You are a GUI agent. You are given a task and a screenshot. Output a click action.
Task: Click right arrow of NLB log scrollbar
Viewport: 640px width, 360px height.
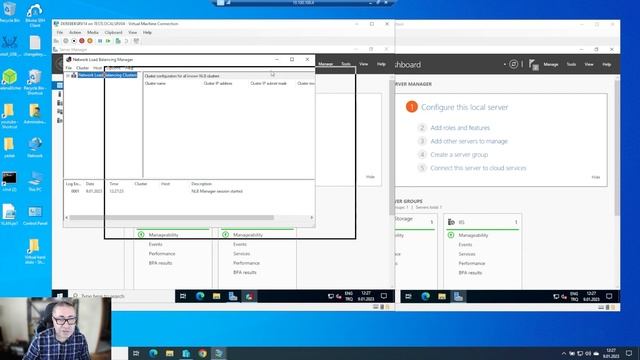pyautogui.click(x=312, y=218)
